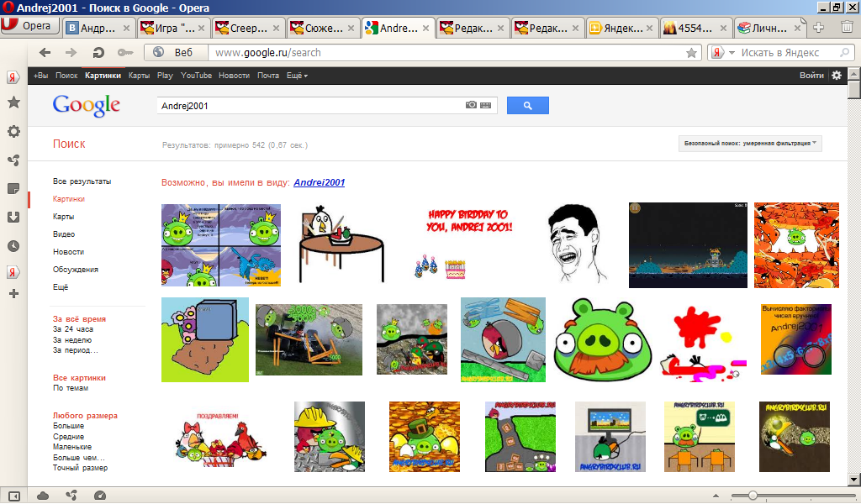861x504 pixels.
Task: Follow the 'Andrei2001' suggestion link
Action: pos(319,182)
